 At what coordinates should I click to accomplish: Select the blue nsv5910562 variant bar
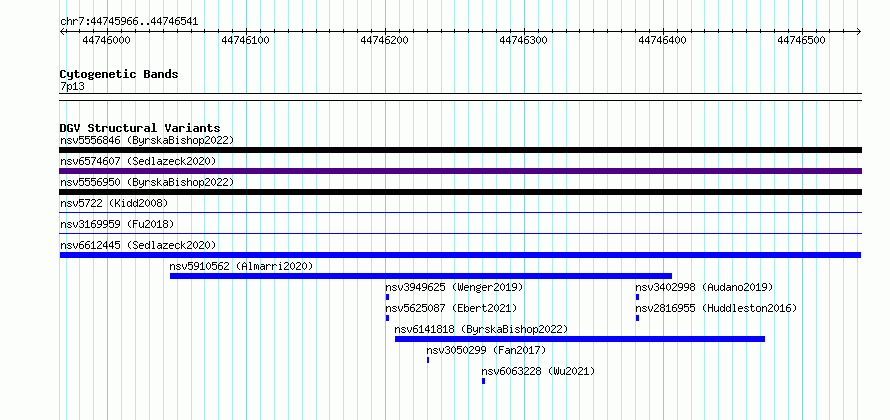tap(421, 276)
